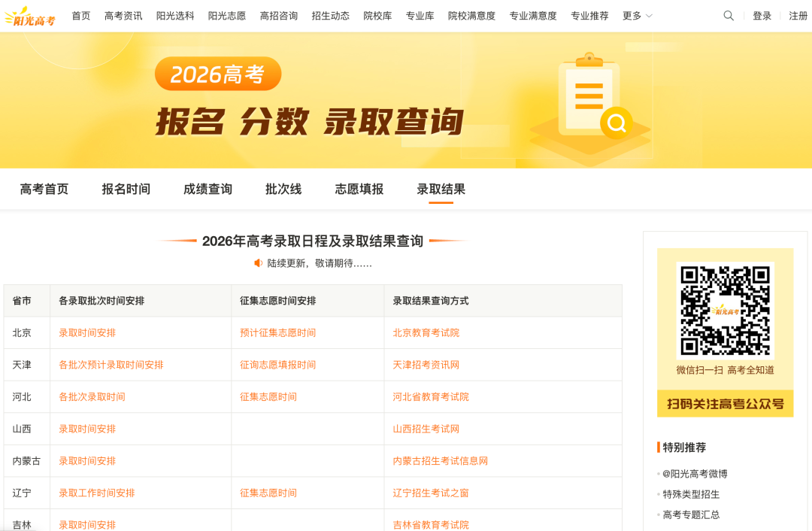
Task: Go to 首页 in top navigation
Action: (x=80, y=16)
